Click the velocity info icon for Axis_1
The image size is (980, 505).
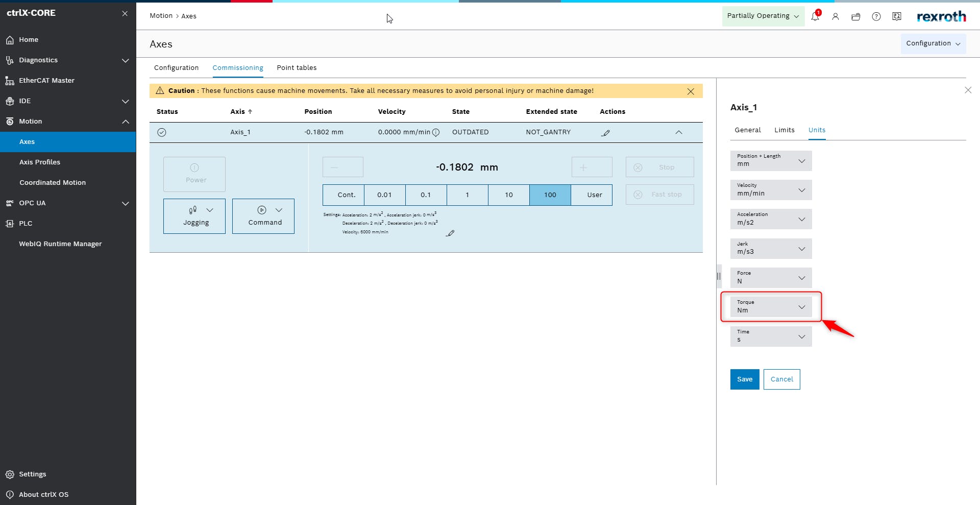click(x=436, y=133)
